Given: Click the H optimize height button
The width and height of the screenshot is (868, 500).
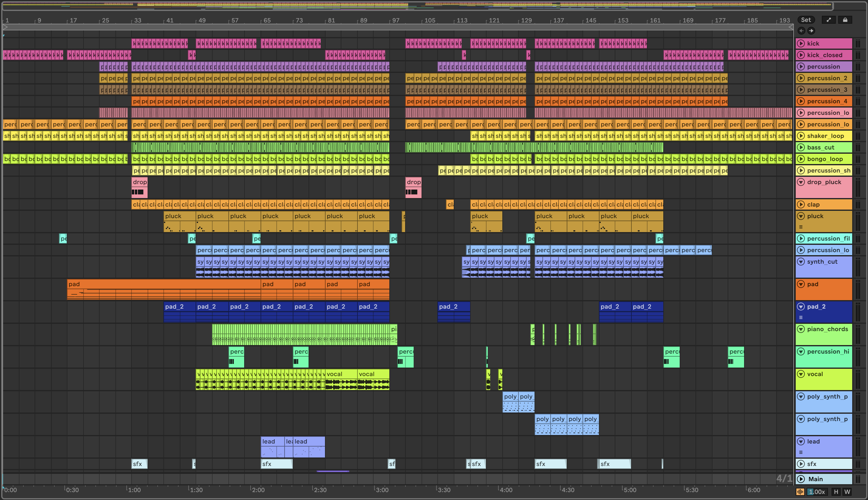Looking at the screenshot, I should click(x=836, y=492).
